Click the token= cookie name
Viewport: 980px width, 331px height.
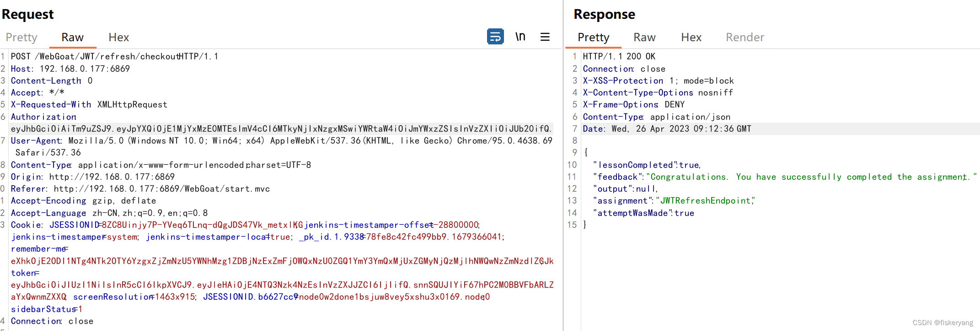point(25,273)
